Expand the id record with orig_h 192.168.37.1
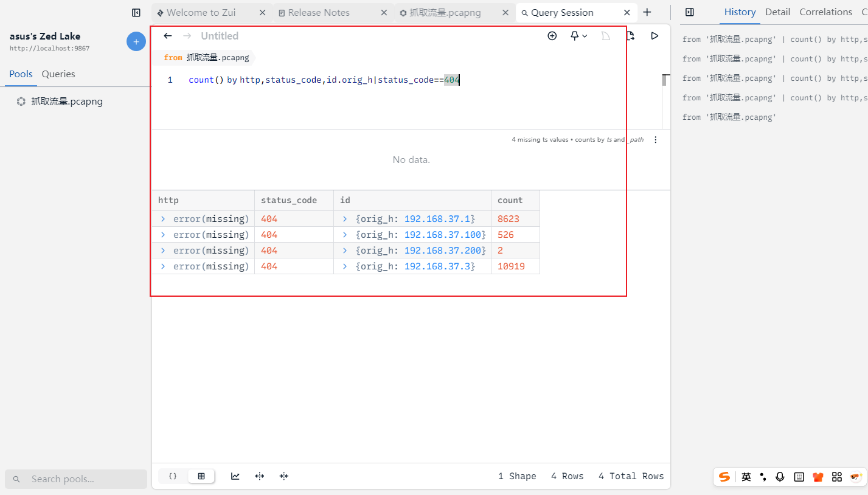868x495 pixels. pyautogui.click(x=345, y=219)
